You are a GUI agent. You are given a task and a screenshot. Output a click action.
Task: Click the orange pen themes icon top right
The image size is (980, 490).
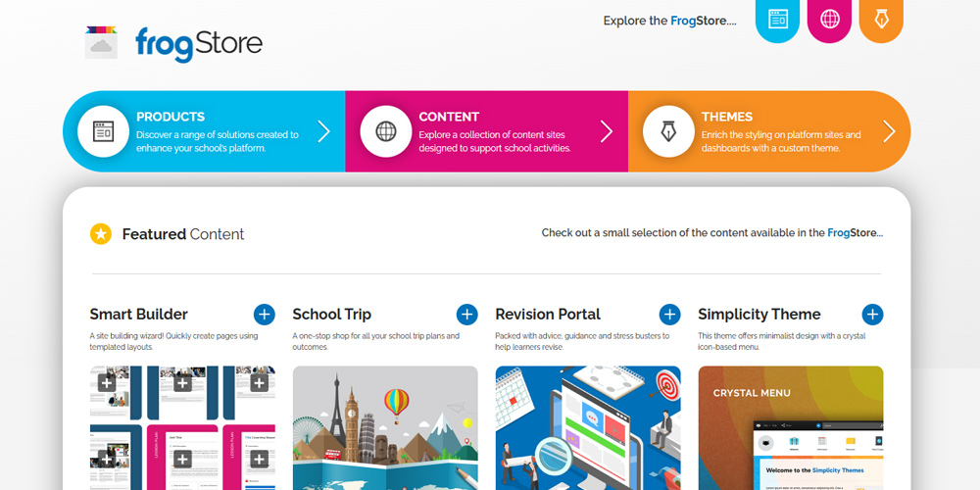pyautogui.click(x=881, y=20)
